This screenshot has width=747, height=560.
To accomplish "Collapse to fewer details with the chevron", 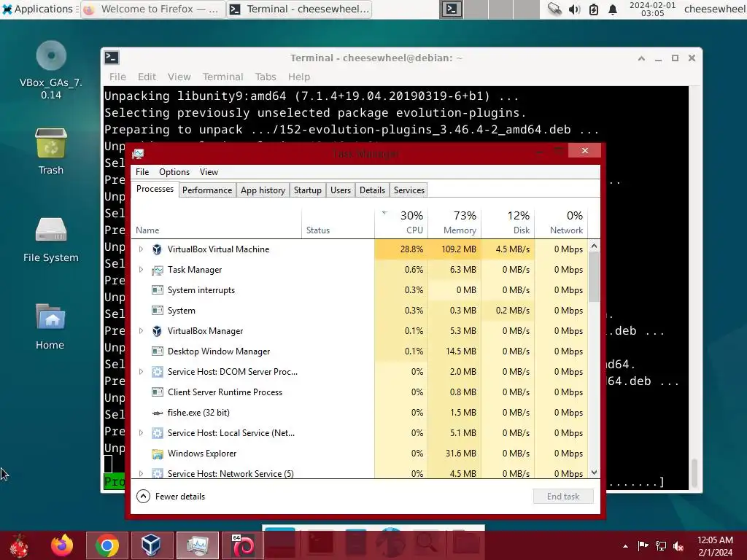I will pos(143,496).
